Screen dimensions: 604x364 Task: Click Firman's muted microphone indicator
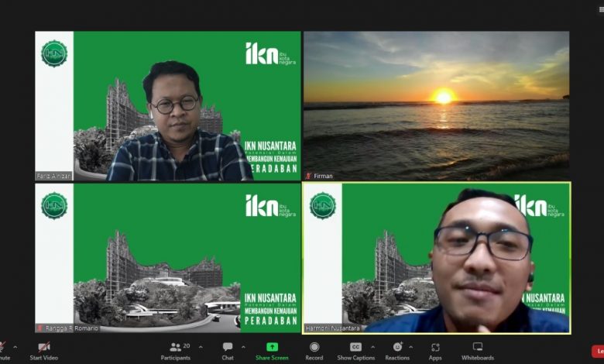[x=308, y=176]
